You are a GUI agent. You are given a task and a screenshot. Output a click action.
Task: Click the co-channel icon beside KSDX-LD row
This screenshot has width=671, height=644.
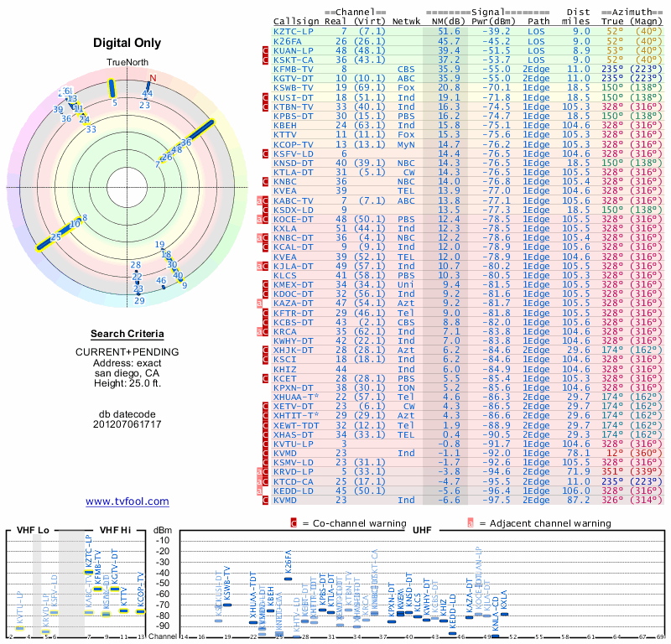pos(265,210)
